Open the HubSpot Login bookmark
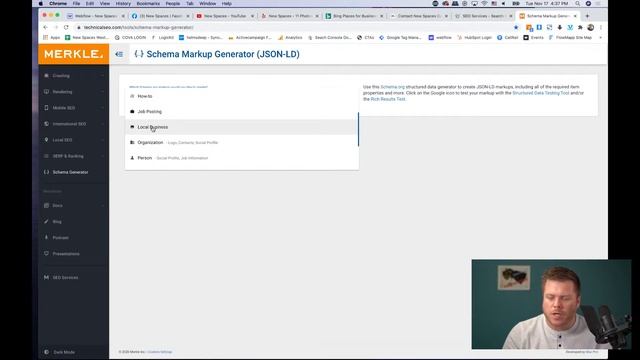Image resolution: width=640 pixels, height=360 pixels. point(474,38)
